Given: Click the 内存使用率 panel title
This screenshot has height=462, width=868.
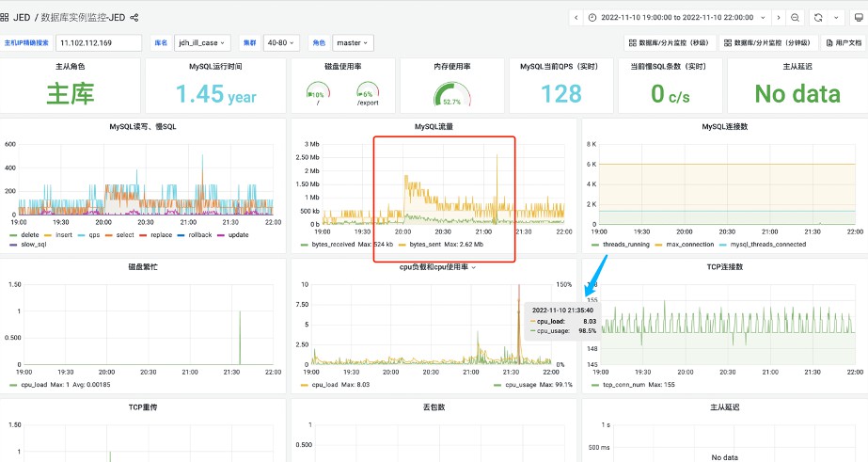Looking at the screenshot, I should (x=451, y=67).
